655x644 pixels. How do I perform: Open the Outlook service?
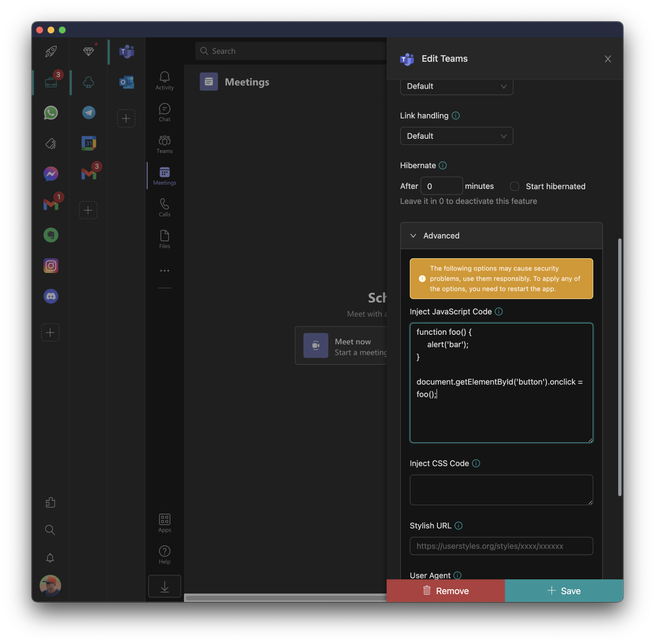tap(126, 82)
